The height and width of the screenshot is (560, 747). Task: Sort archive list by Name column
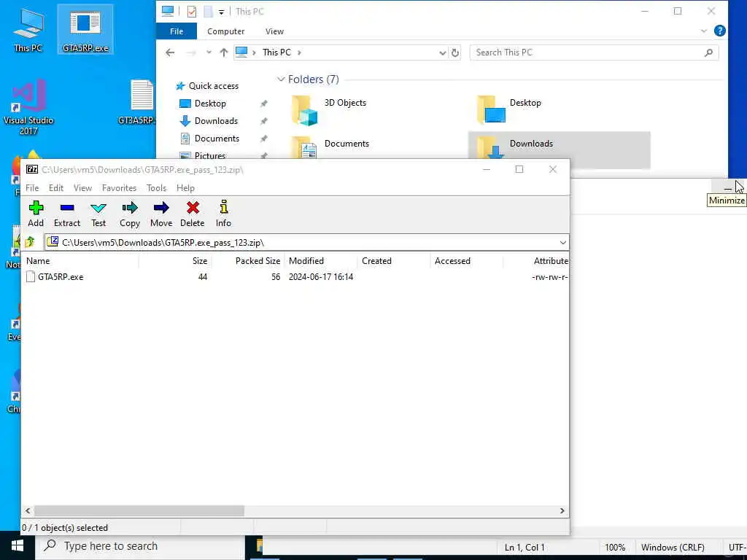[80, 261]
